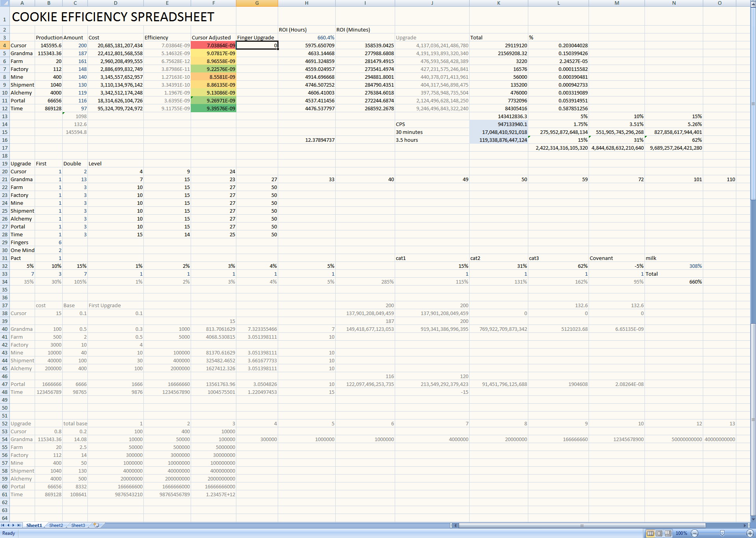Select row 4 header
The height and width of the screenshot is (538, 756).
(5, 45)
